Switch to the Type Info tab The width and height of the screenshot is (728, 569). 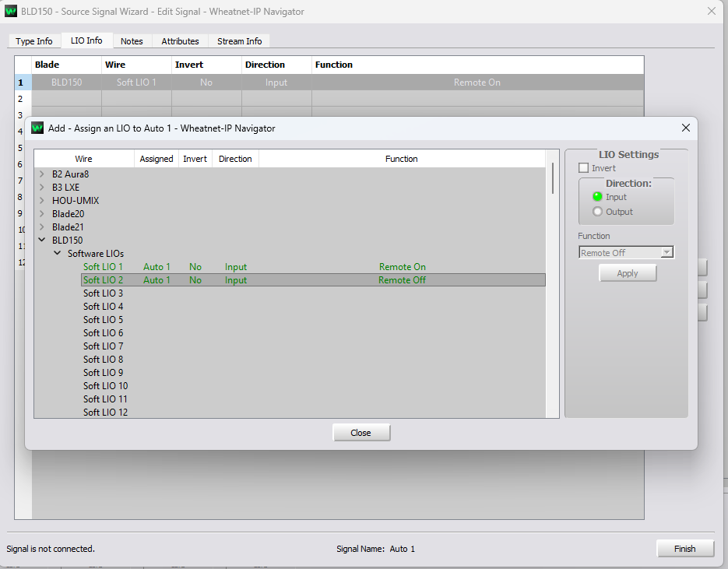(x=34, y=40)
